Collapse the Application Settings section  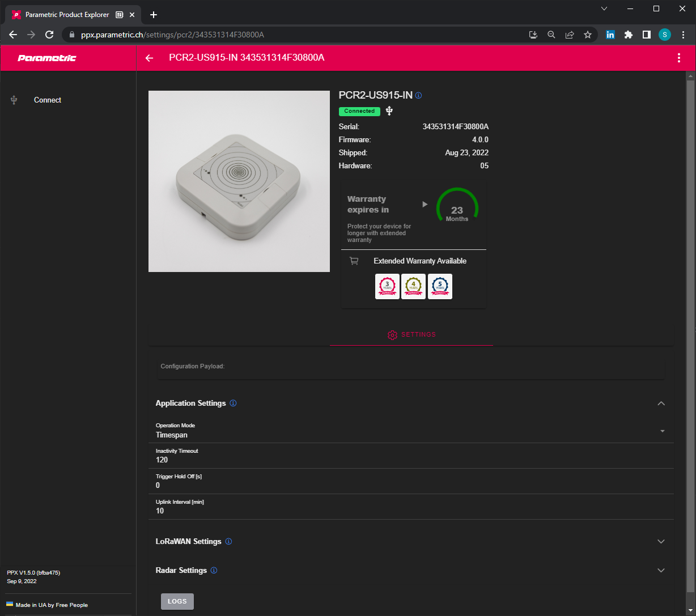pos(660,403)
